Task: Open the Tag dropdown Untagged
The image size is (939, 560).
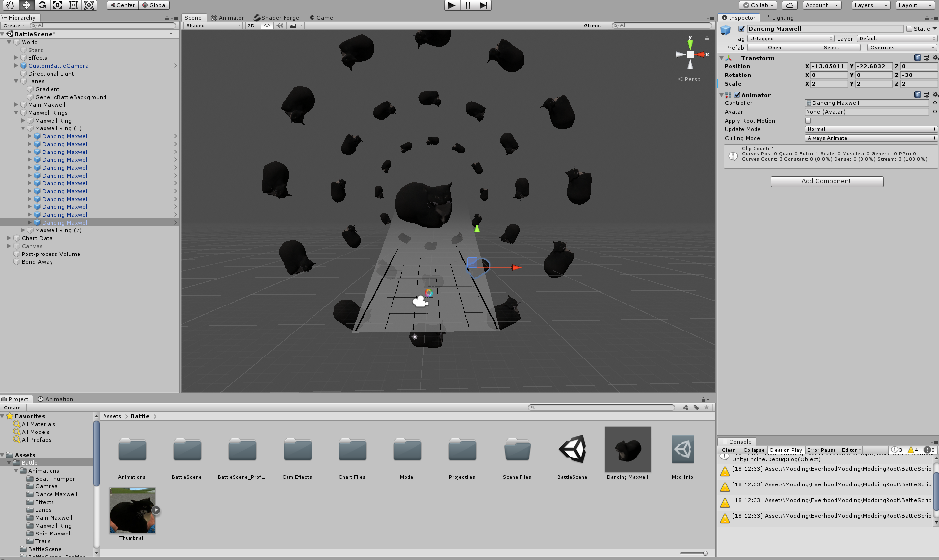Action: 791,38
